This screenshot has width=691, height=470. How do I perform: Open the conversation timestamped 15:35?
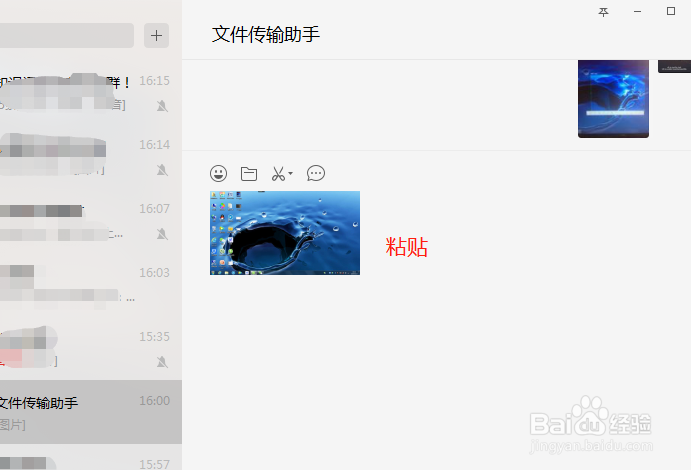91,348
